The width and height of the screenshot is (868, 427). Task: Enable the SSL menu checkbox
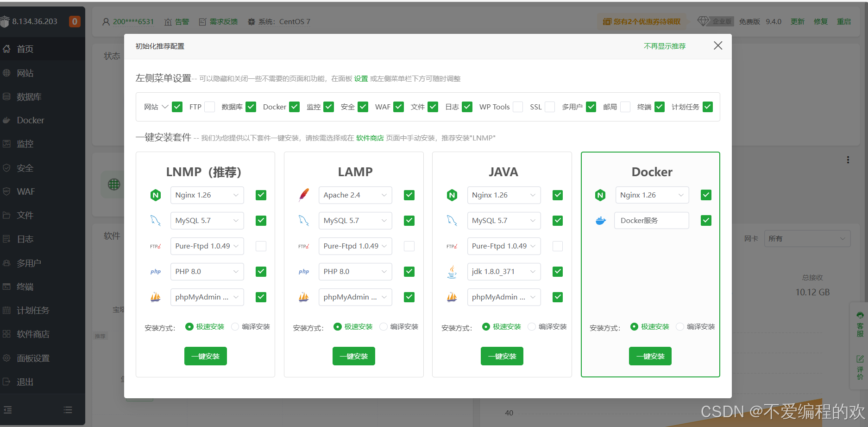[550, 107]
